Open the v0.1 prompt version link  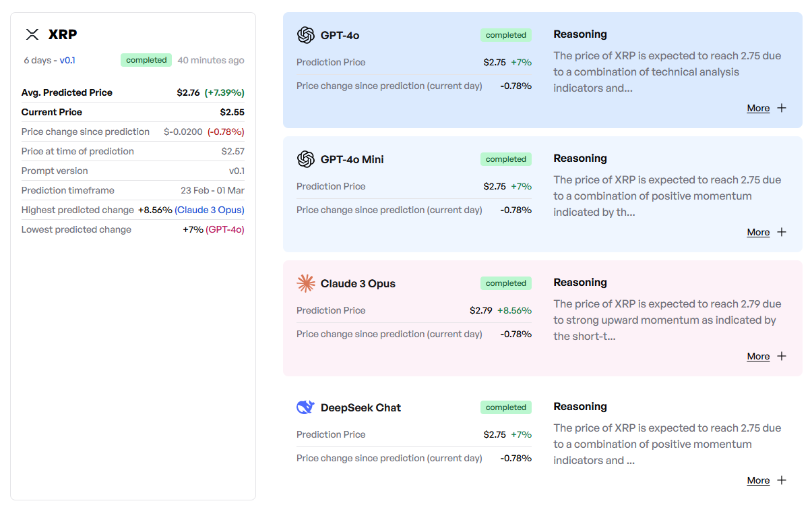click(x=67, y=60)
